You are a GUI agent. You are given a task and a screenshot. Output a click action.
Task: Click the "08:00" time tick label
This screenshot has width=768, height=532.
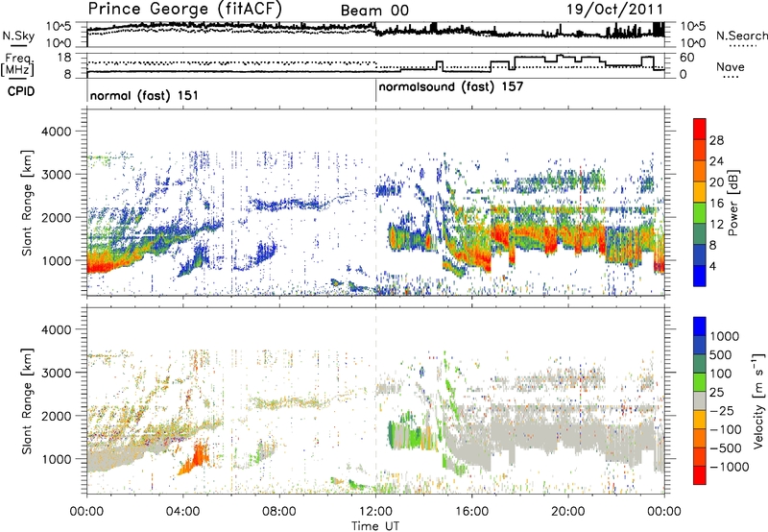tap(279, 512)
